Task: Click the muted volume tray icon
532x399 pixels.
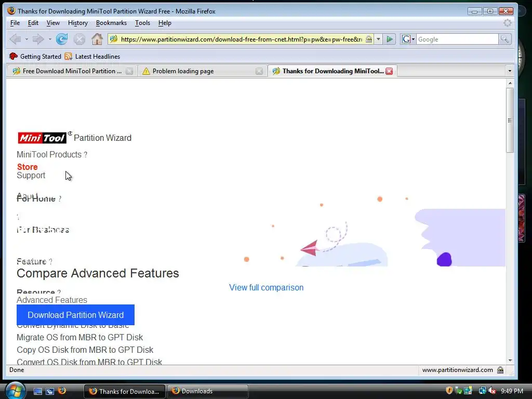Action: click(491, 391)
